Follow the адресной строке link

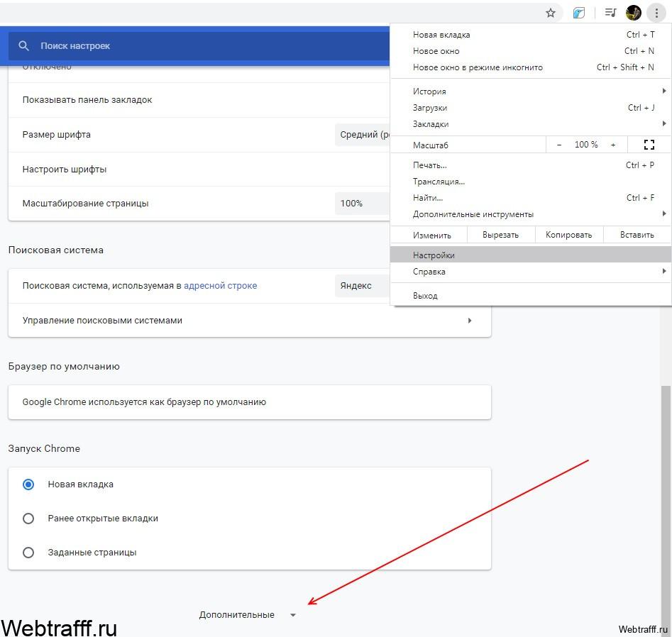(x=220, y=286)
